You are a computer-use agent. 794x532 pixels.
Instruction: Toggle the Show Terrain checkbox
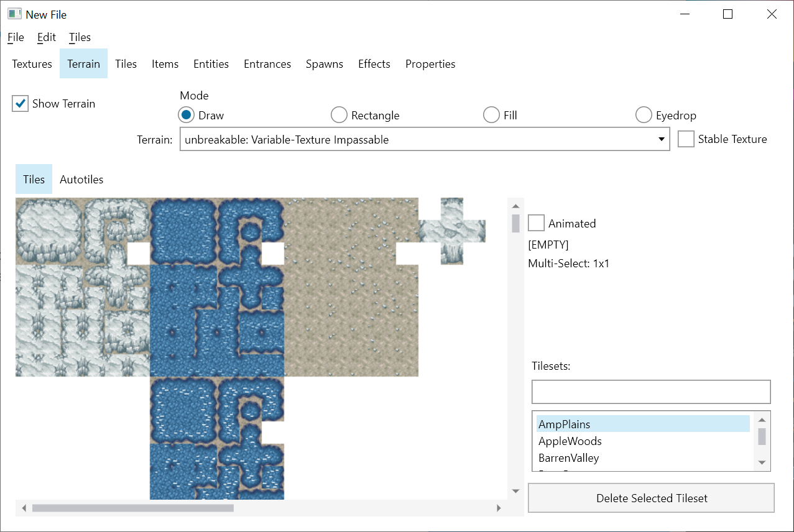click(21, 104)
